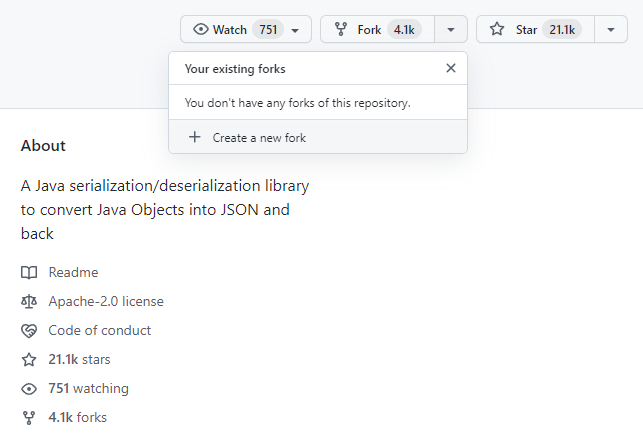Screen dimensions: 643x445
Task: Click the scales icon next to license
Action: click(x=29, y=301)
